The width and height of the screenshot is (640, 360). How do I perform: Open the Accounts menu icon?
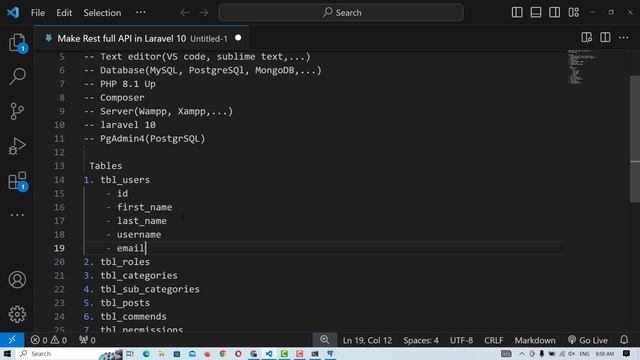17,280
